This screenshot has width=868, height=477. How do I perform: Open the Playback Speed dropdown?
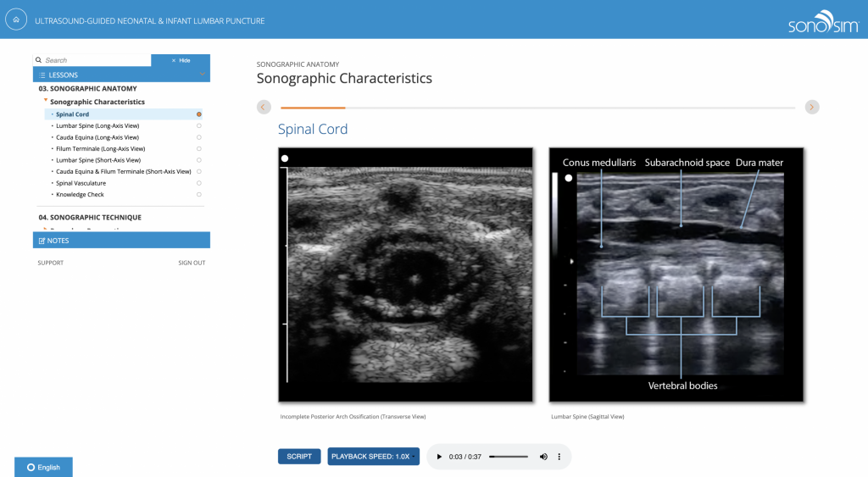point(373,457)
